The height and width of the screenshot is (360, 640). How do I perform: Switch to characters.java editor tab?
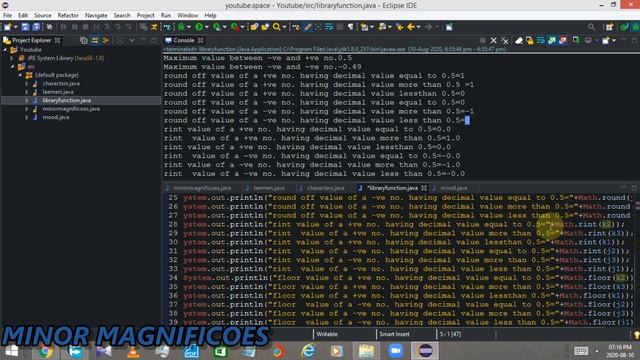pos(325,188)
